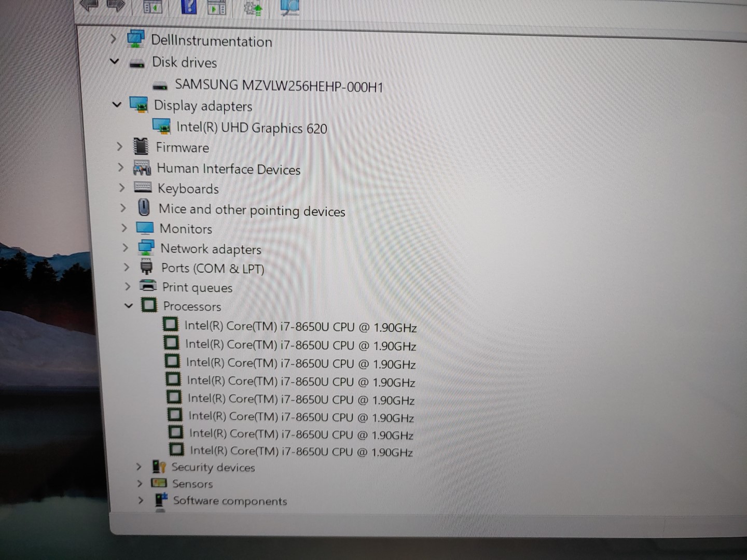The width and height of the screenshot is (747, 560).
Task: Click the Print queues printer icon
Action: (148, 286)
